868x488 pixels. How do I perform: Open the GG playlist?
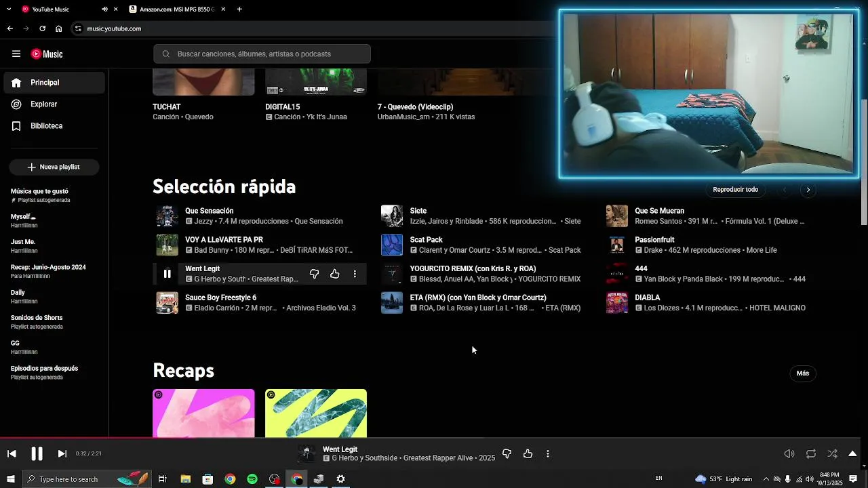coord(54,347)
